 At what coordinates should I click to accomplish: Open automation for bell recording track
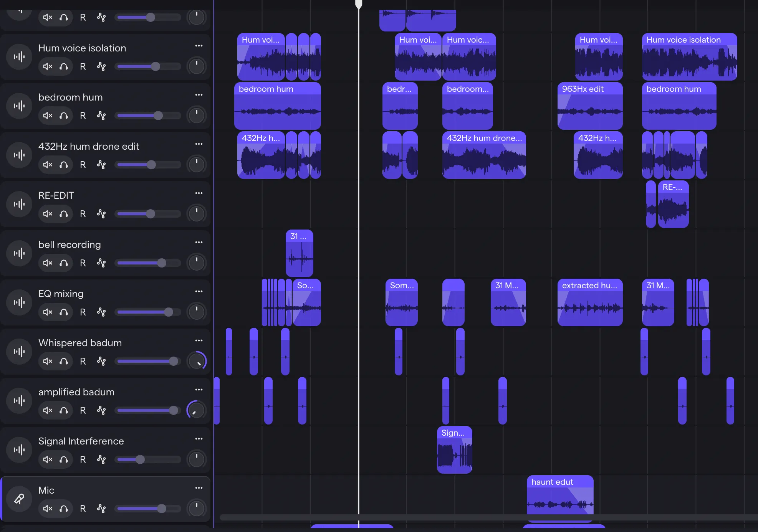(x=101, y=263)
